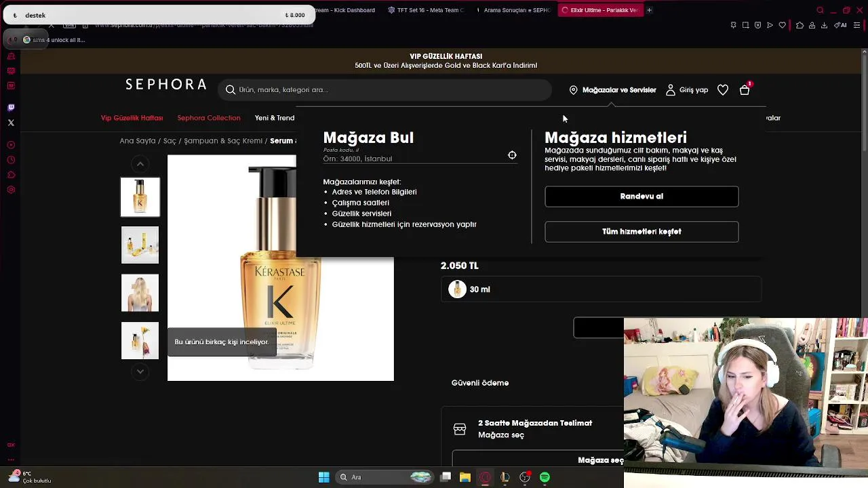Open the Sephora Collection menu
Image resolution: width=868 pixels, height=488 pixels.
(209, 118)
